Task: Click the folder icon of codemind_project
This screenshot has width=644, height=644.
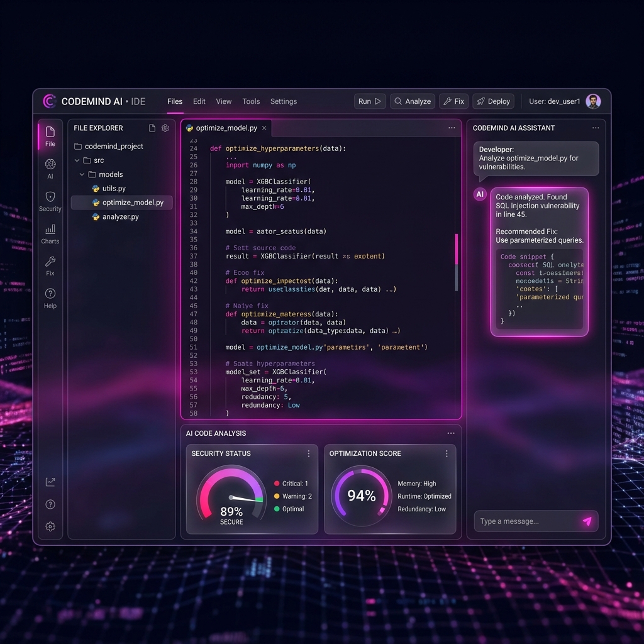Action: pos(78,146)
